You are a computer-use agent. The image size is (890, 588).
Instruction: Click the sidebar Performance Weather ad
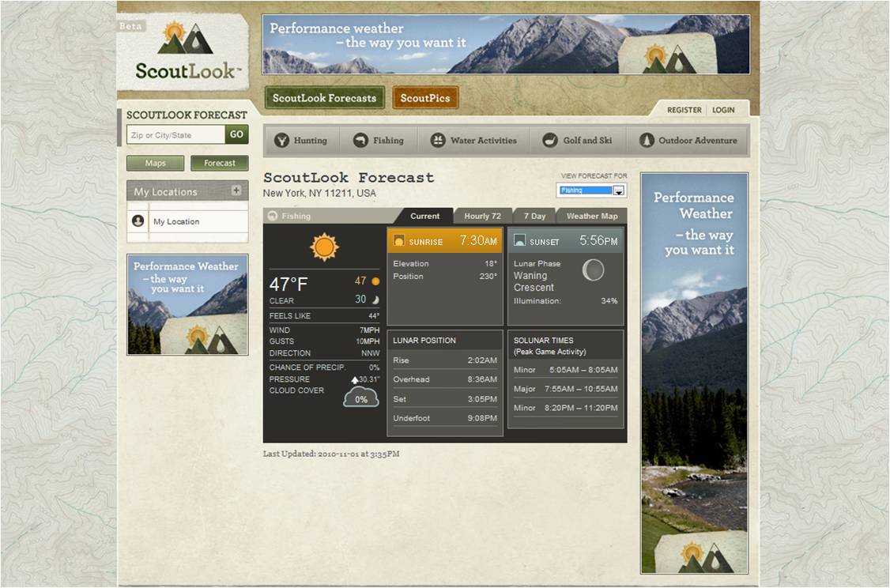pos(187,304)
